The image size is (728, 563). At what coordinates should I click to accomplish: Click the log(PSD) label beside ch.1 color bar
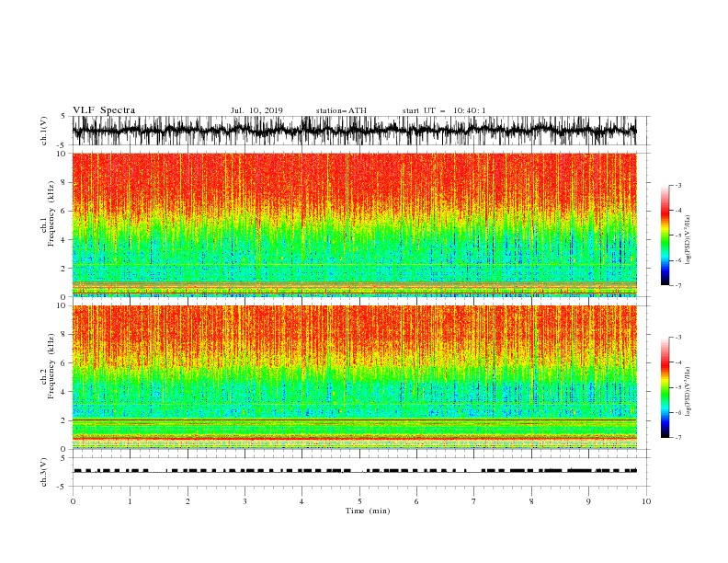(688, 240)
